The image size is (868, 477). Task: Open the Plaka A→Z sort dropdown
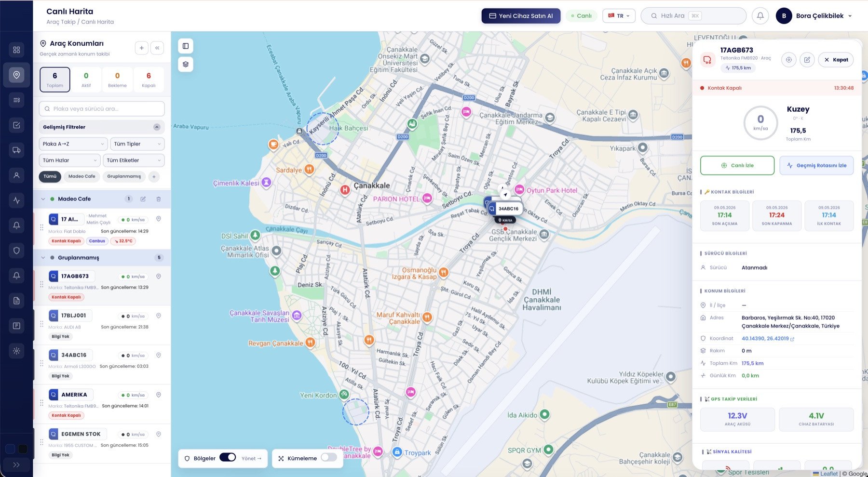tap(73, 144)
